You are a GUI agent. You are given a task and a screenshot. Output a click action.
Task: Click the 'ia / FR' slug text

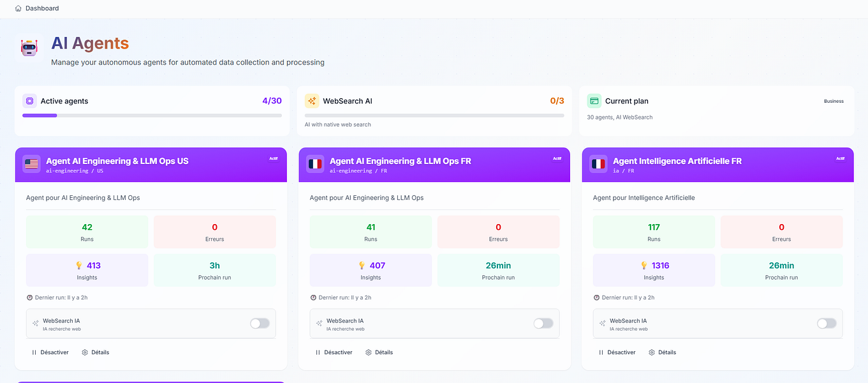(x=624, y=171)
